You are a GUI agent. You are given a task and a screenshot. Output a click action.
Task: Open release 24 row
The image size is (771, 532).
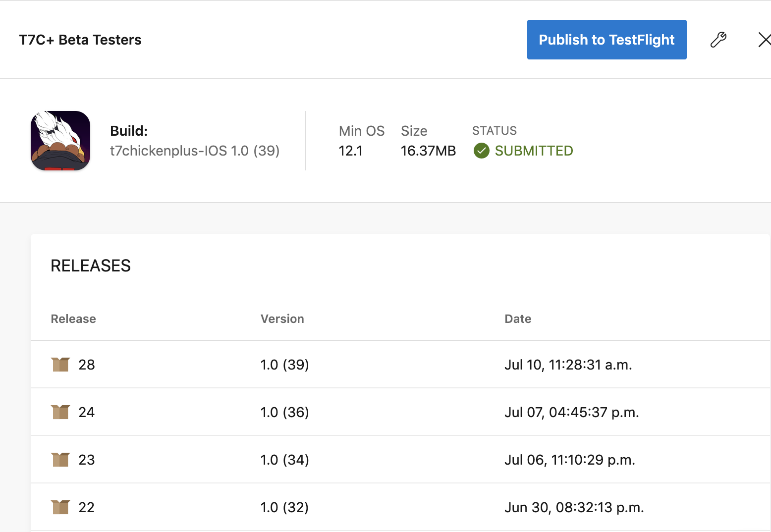click(400, 412)
